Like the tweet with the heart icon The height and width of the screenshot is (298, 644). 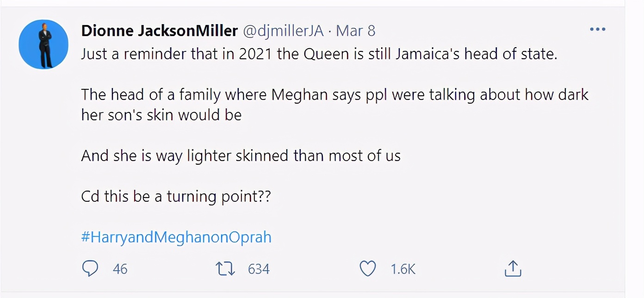[x=368, y=268]
